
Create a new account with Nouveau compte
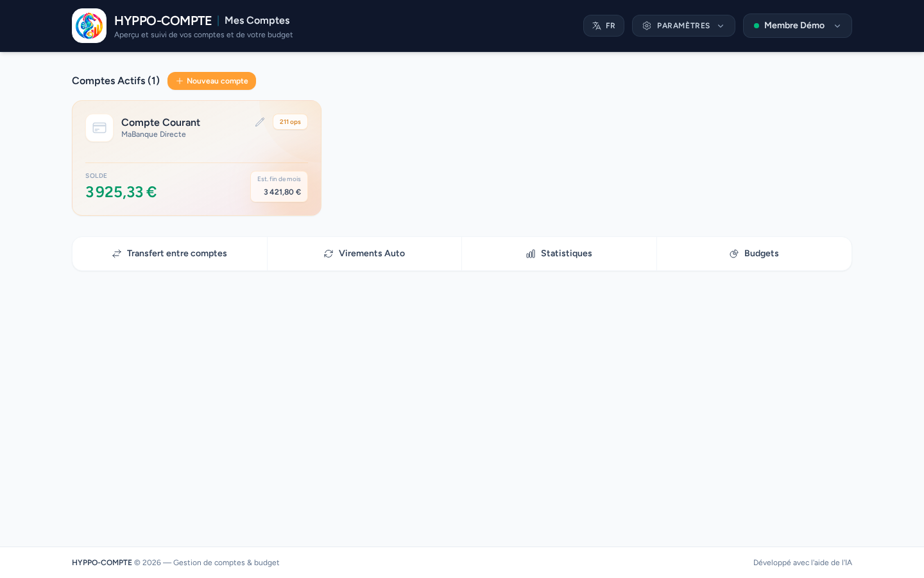pyautogui.click(x=212, y=81)
